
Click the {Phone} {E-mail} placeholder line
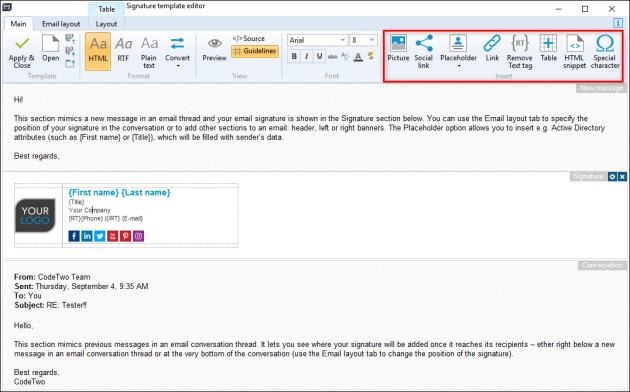click(x=106, y=218)
